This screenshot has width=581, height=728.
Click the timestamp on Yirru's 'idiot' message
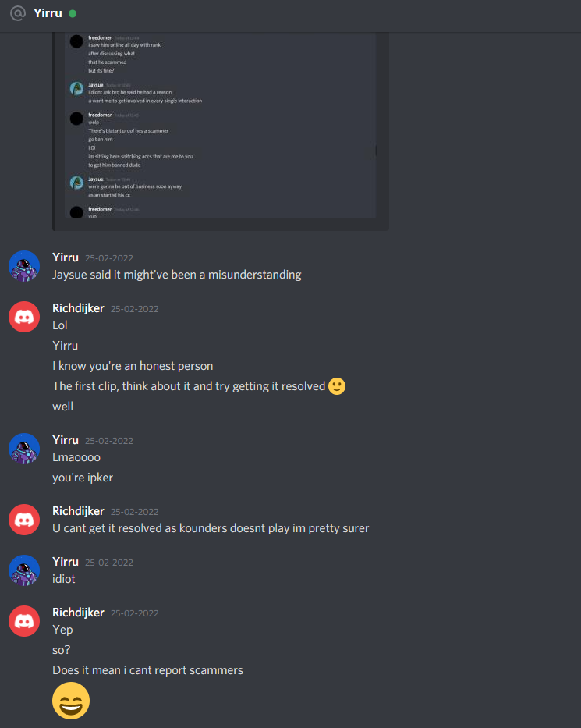[109, 563]
